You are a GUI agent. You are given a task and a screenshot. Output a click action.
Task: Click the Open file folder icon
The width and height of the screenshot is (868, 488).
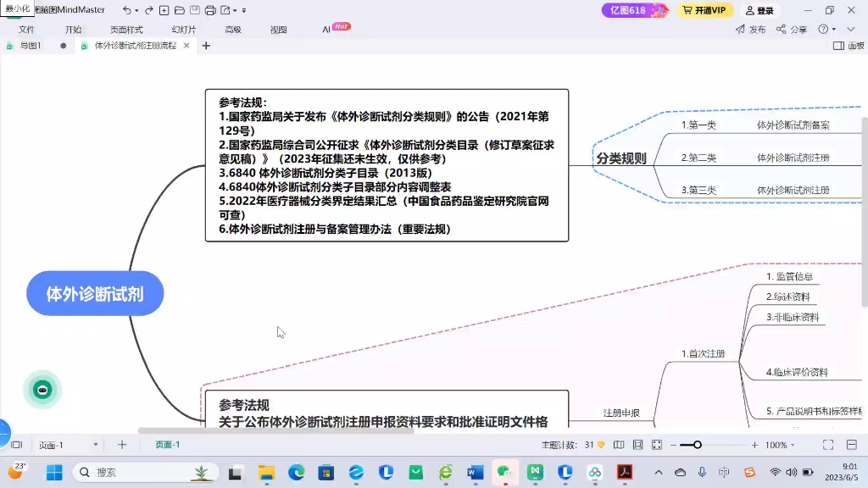coord(179,10)
